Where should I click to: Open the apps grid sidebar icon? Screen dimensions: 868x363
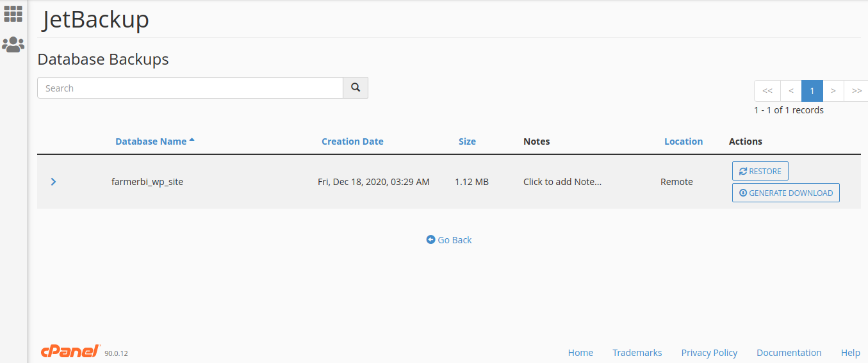coord(13,14)
